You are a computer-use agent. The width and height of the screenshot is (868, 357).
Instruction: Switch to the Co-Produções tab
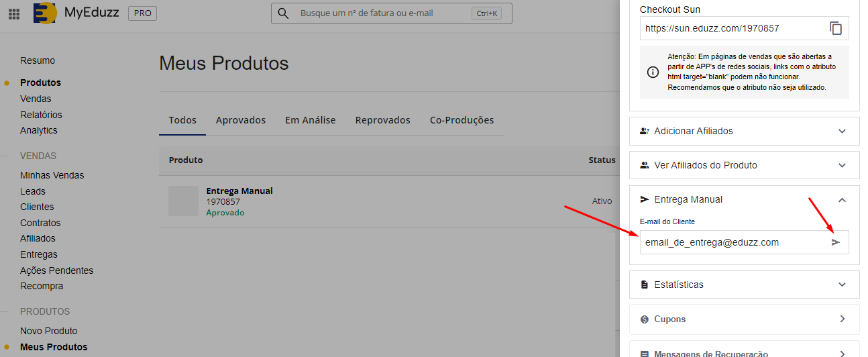[462, 120]
